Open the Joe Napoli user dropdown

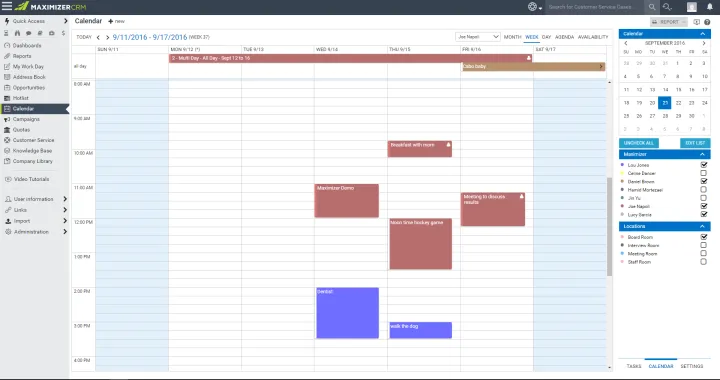click(478, 37)
